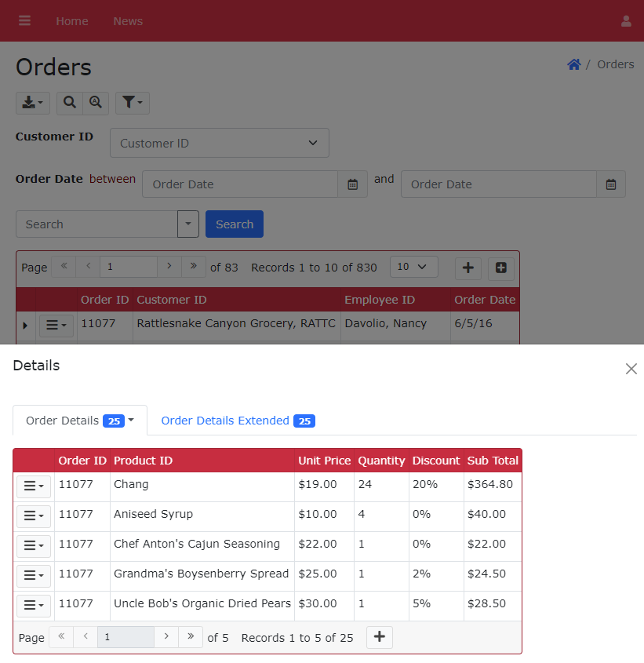Close the Details panel
Screen dimensions: 644x663
click(x=631, y=369)
